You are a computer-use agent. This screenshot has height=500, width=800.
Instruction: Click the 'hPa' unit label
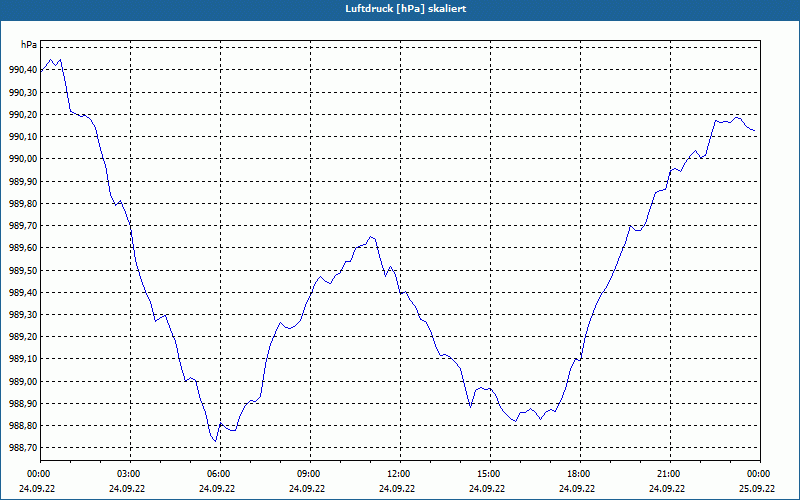29,45
